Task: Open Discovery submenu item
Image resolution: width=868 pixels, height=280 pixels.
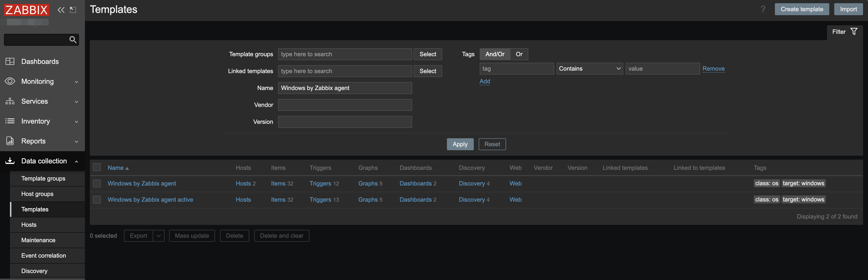Action: 47,271
